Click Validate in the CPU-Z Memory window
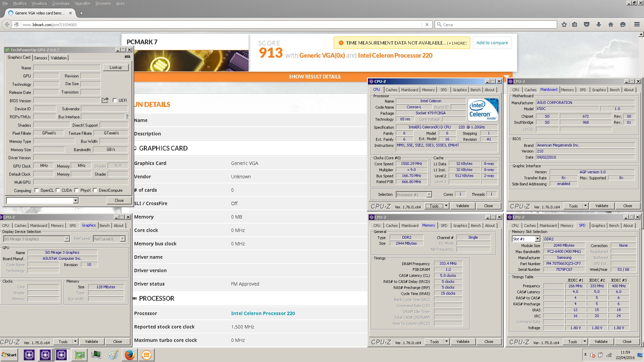The height and width of the screenshot is (362, 644). (463, 342)
